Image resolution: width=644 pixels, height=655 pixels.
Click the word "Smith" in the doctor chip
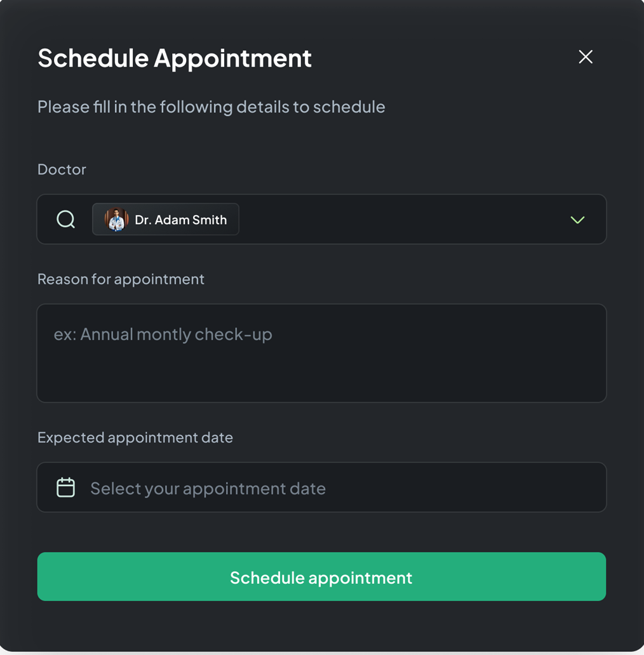click(210, 220)
